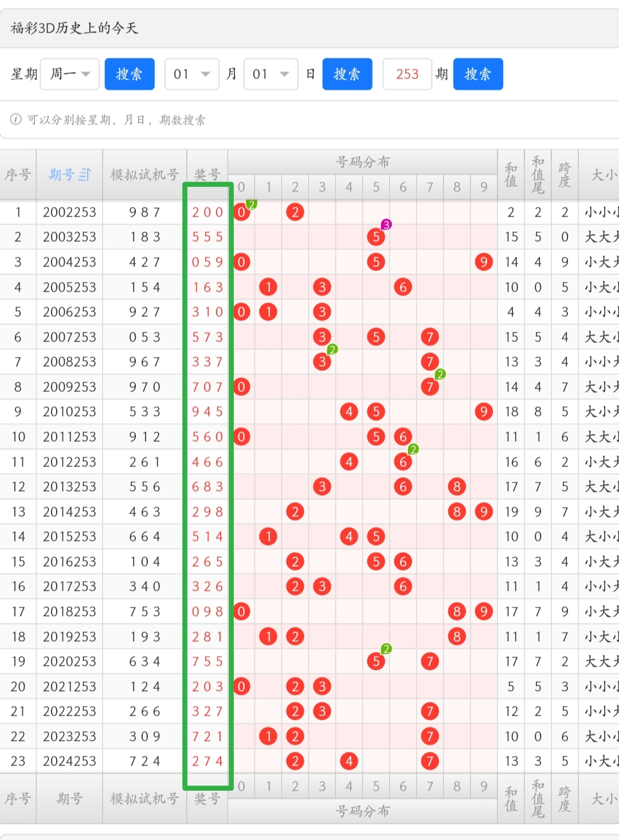
Task: Click test number 7 2 4 in row 23
Action: point(144,761)
